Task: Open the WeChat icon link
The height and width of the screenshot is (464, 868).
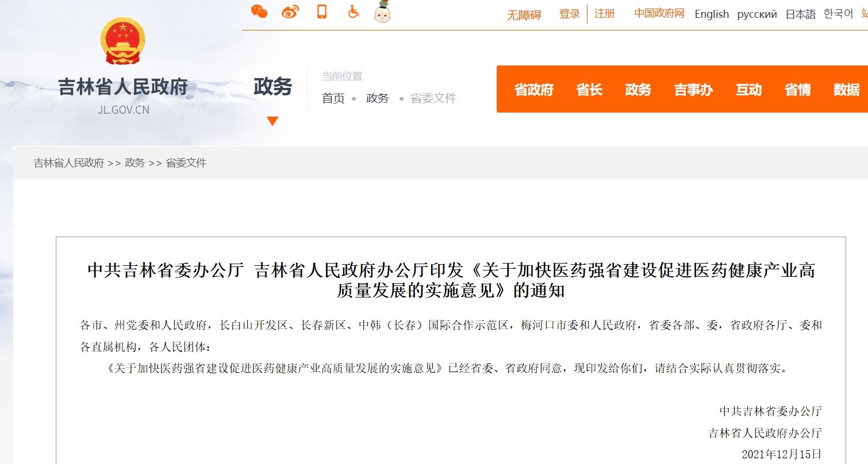Action: [x=259, y=11]
